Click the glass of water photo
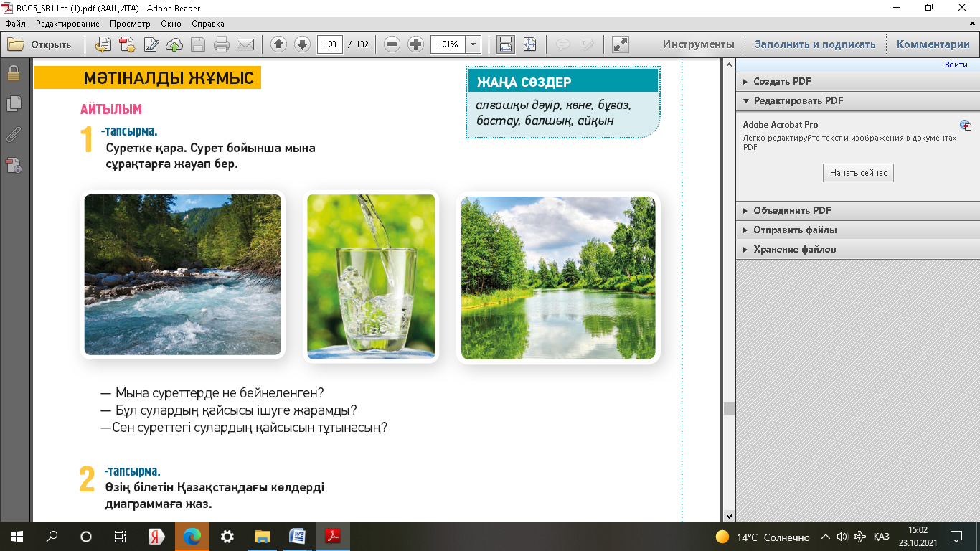Image resolution: width=980 pixels, height=551 pixels. point(371,277)
